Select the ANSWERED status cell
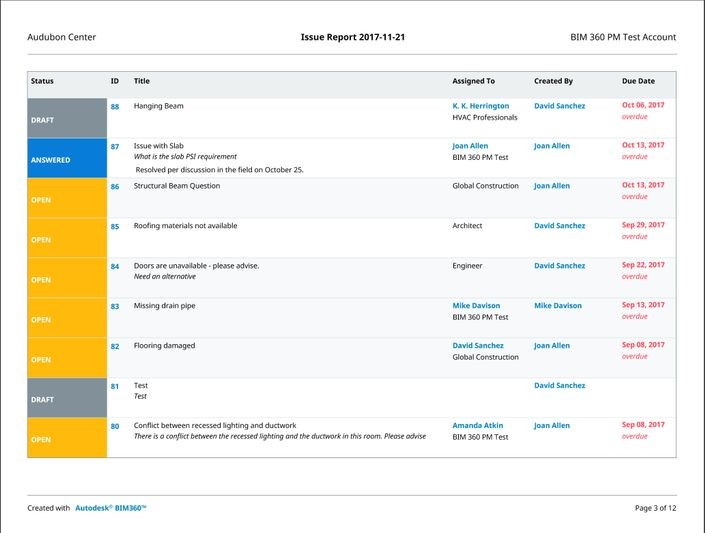This screenshot has height=533, width=705. click(67, 158)
